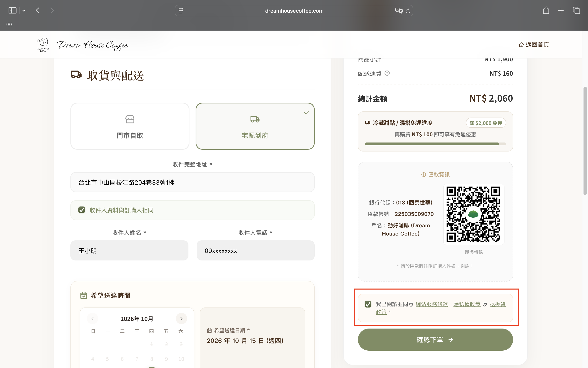Viewport: 588px width, 368px height.
Task: Open the page reader icon in address bar
Action: point(181,11)
